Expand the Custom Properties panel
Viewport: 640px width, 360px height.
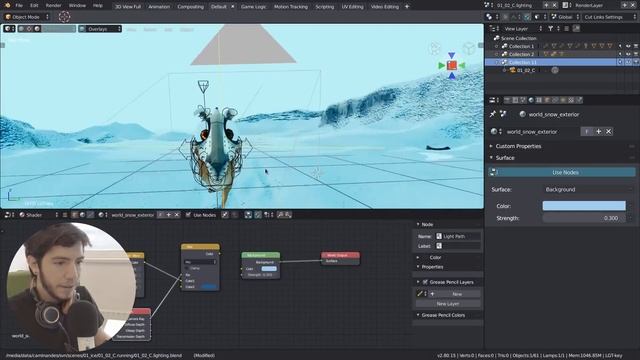click(518, 146)
